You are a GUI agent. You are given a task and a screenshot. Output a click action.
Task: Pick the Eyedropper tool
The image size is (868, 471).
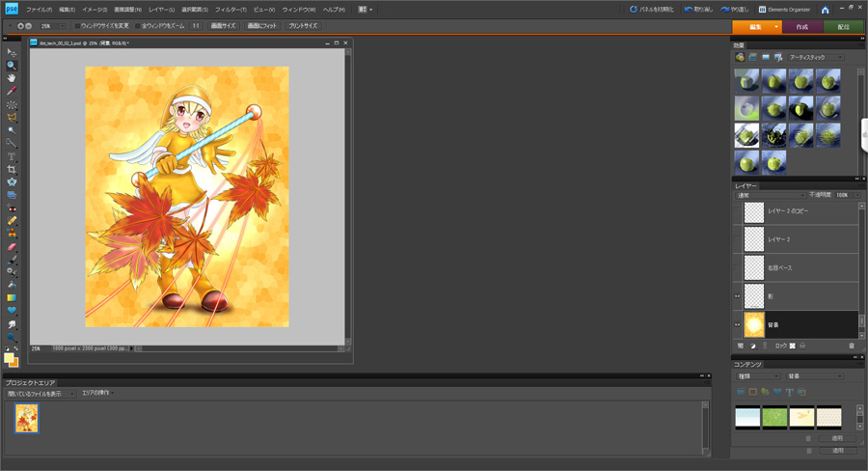click(x=12, y=92)
